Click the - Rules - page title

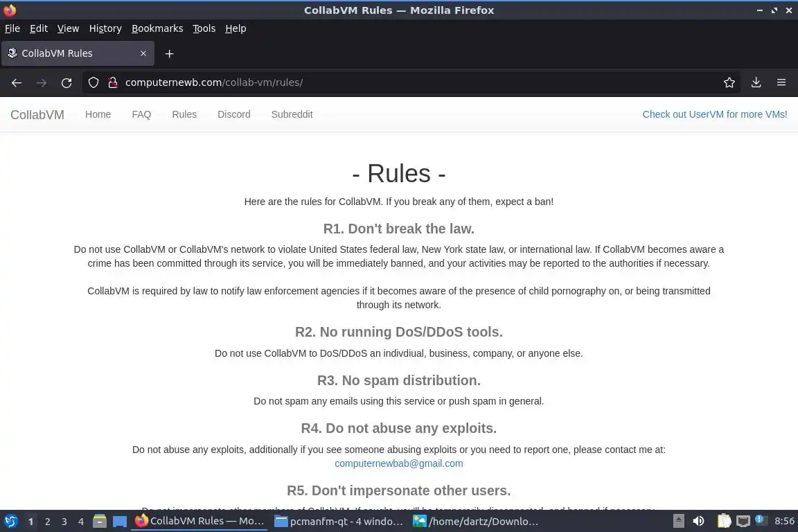tap(398, 174)
